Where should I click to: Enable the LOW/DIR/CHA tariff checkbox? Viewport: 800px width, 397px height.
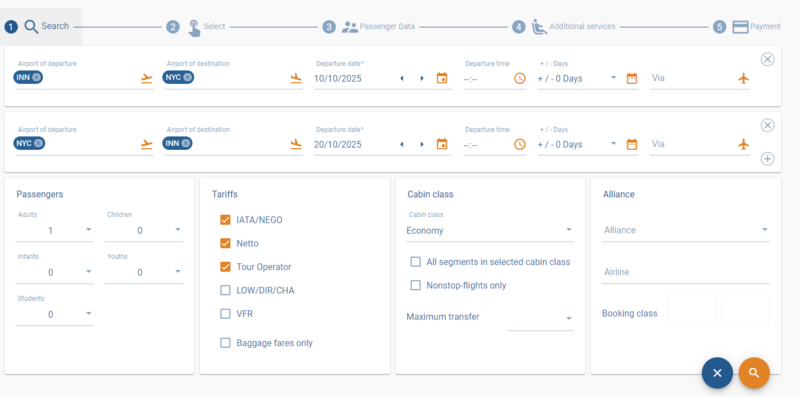225,290
